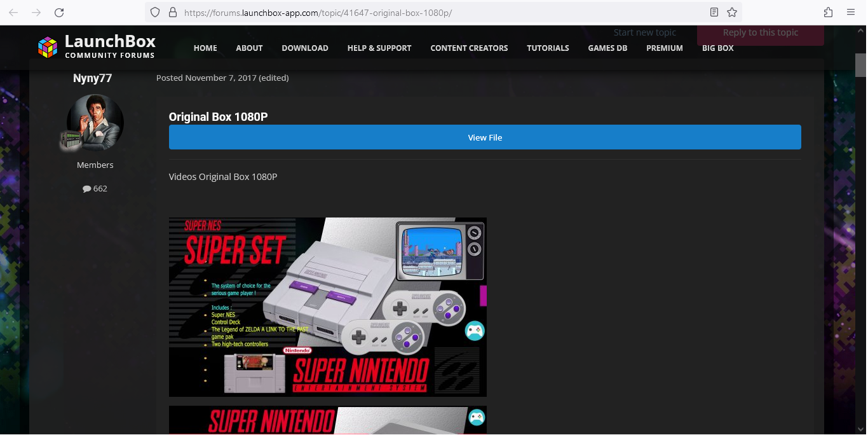The height and width of the screenshot is (435, 868).
Task: Open the Nyny77 username link
Action: coord(92,78)
